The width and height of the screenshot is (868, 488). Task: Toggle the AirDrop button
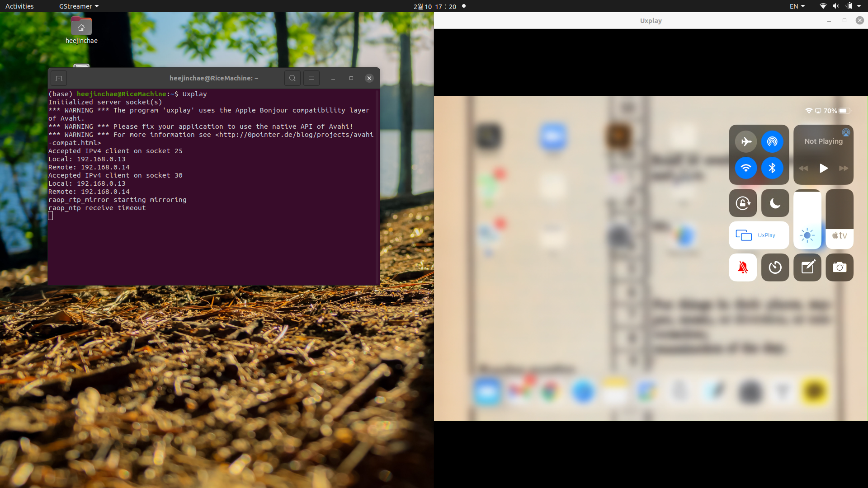point(772,141)
